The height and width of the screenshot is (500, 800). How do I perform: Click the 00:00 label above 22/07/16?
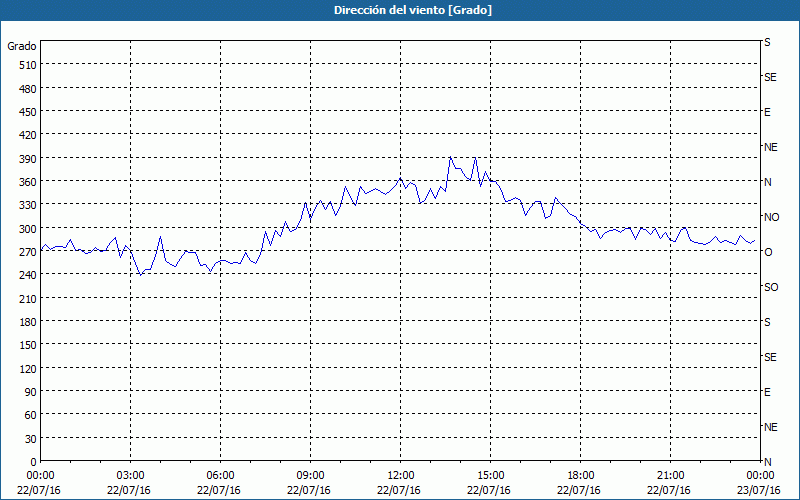(x=40, y=476)
